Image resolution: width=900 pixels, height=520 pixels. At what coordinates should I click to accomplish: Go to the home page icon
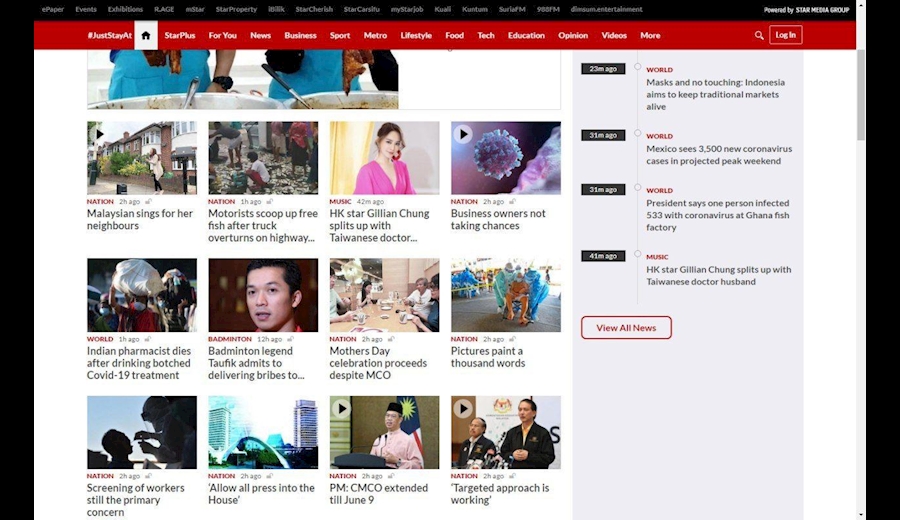pyautogui.click(x=145, y=35)
